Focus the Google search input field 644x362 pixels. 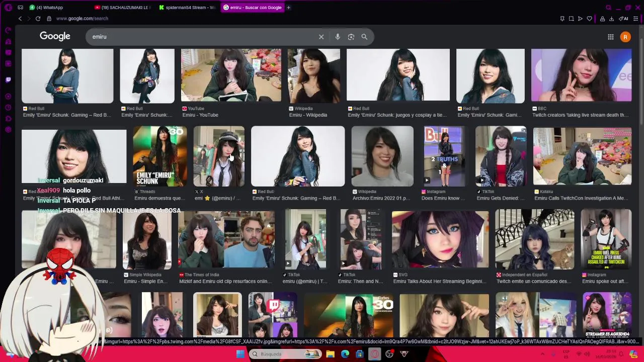click(201, 37)
